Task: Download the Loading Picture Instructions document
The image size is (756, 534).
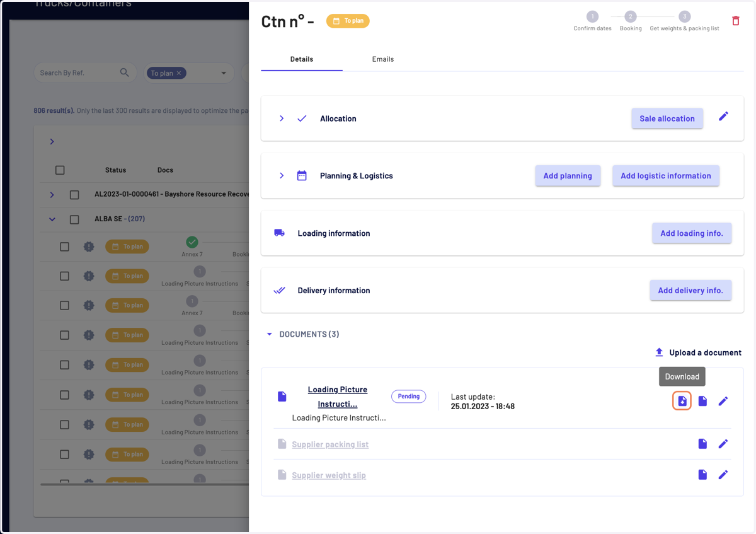Action: 682,401
